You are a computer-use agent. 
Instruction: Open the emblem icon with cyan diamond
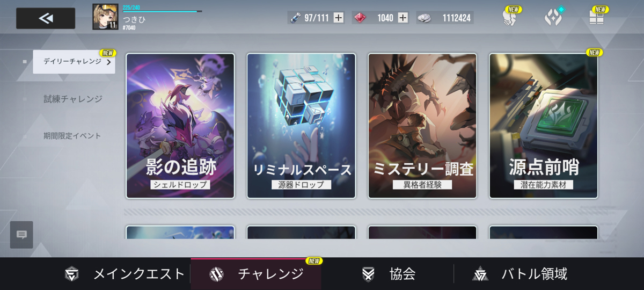coord(553,18)
